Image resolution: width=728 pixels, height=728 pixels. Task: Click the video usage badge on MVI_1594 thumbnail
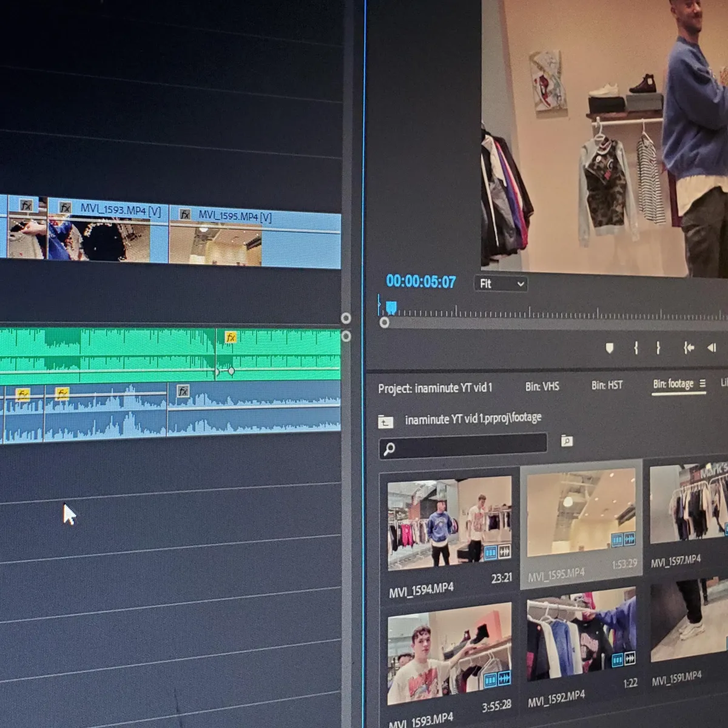[491, 553]
